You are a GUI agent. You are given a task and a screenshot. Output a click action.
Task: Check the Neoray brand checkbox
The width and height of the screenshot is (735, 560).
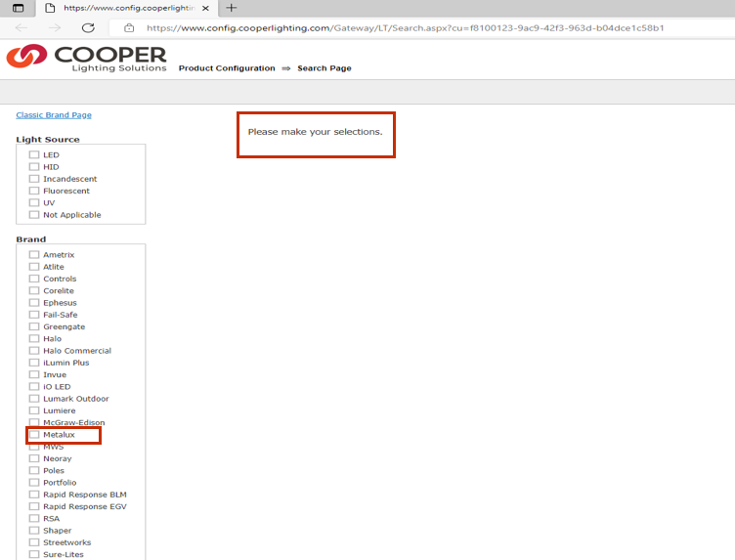pyautogui.click(x=34, y=458)
